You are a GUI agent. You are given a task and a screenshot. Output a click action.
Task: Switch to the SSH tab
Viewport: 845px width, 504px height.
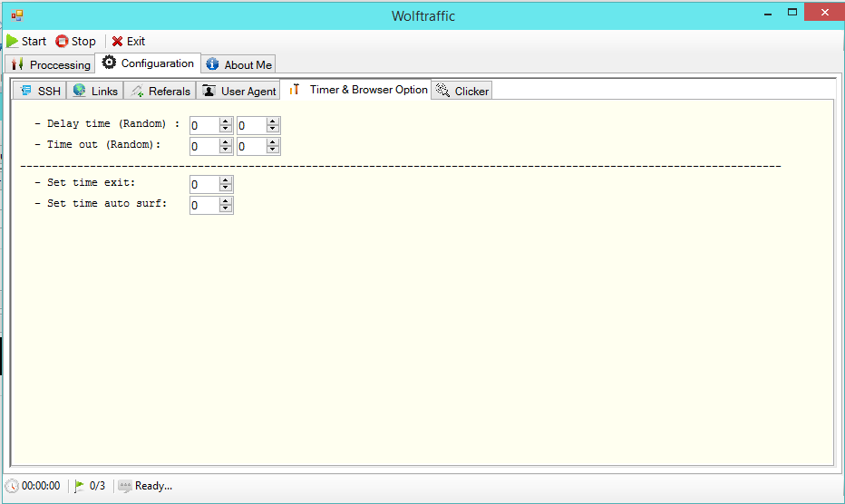point(39,91)
